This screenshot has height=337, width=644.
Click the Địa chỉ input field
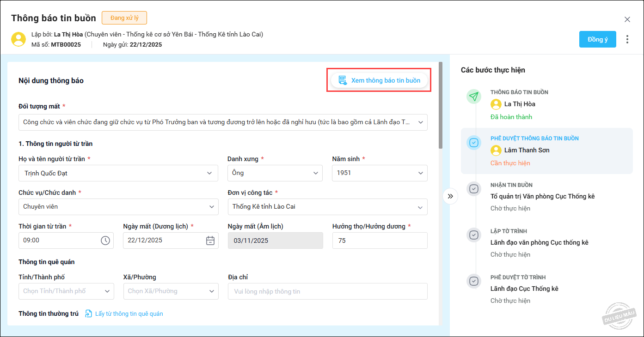pos(327,291)
